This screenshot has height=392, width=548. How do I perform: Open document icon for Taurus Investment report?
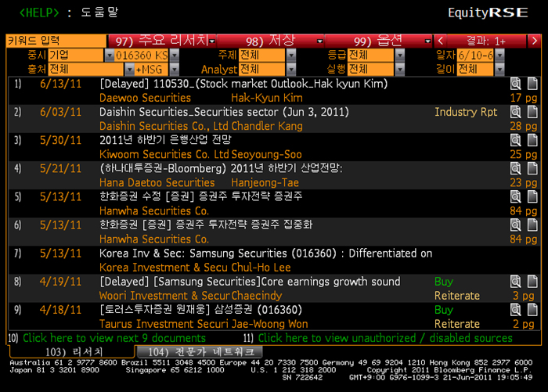coord(532,310)
